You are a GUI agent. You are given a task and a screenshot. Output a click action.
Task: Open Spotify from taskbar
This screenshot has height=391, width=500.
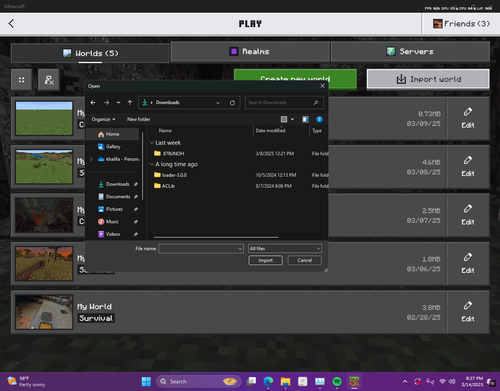click(337, 382)
